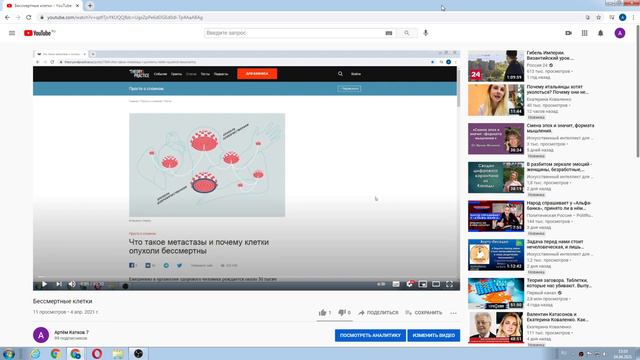640x360 pixels.
Task: Open the three-dot more actions menu
Action: click(x=453, y=313)
